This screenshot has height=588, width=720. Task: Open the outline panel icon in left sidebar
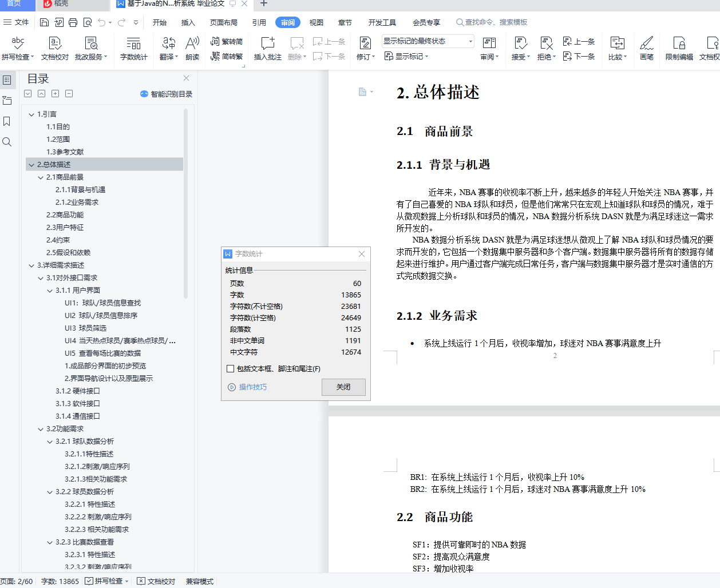point(7,80)
